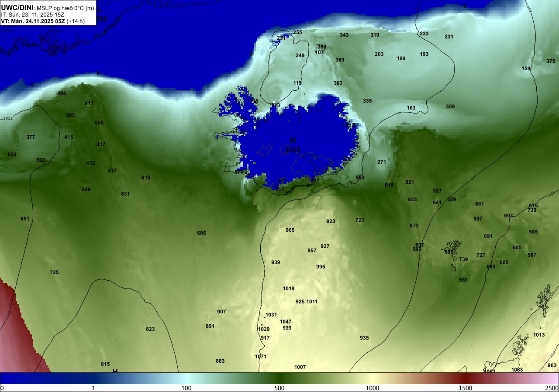Click the 725 height value

click(x=54, y=272)
